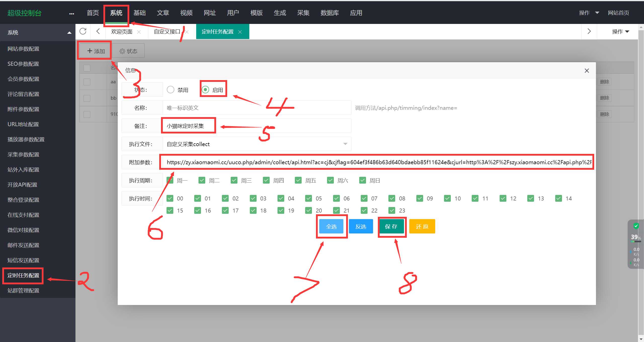Close the 欢迎页面 tab with its X
The image size is (644, 342).
point(139,32)
